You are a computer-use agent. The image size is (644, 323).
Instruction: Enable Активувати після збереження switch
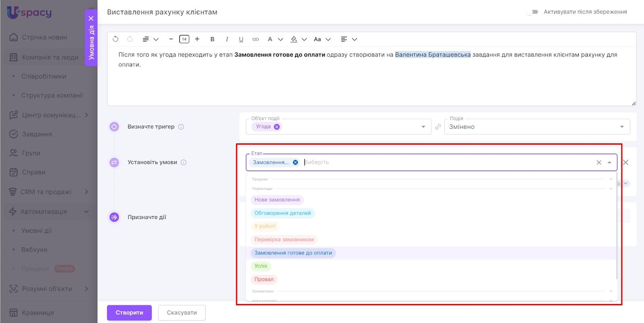(532, 12)
